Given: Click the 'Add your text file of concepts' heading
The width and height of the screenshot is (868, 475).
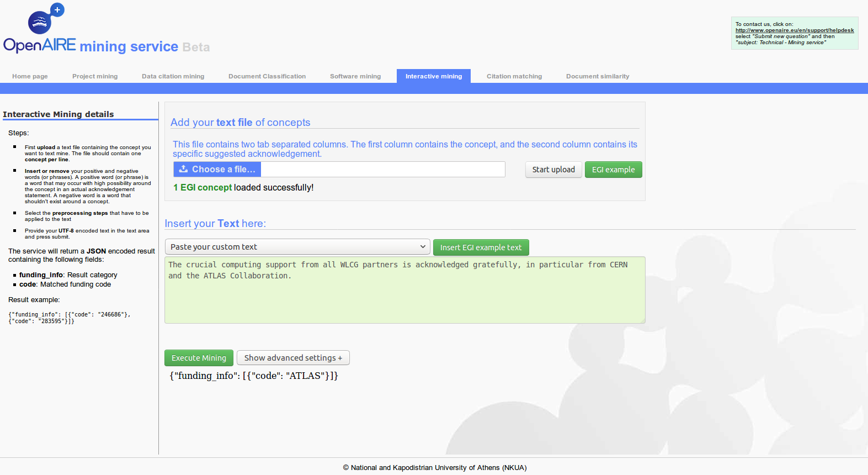Looking at the screenshot, I should click(x=241, y=123).
